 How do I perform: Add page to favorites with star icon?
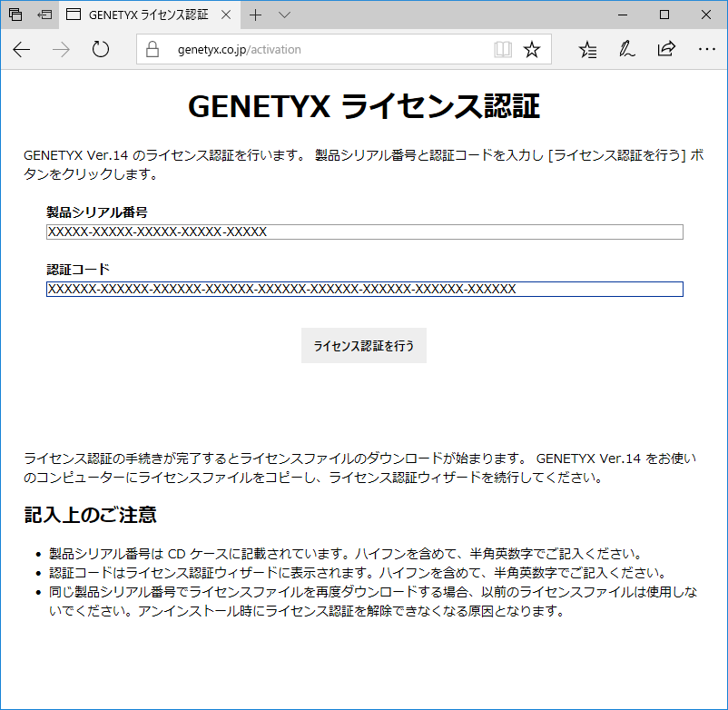click(532, 49)
